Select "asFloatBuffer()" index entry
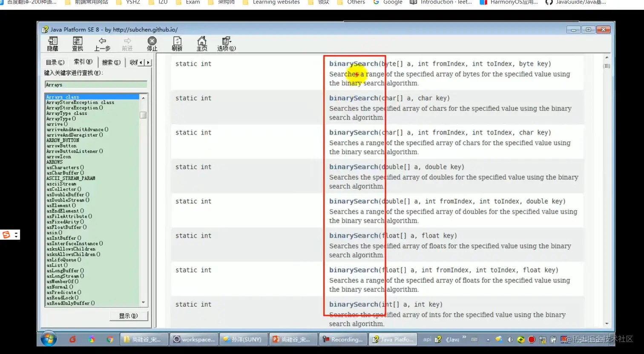 (x=66, y=227)
